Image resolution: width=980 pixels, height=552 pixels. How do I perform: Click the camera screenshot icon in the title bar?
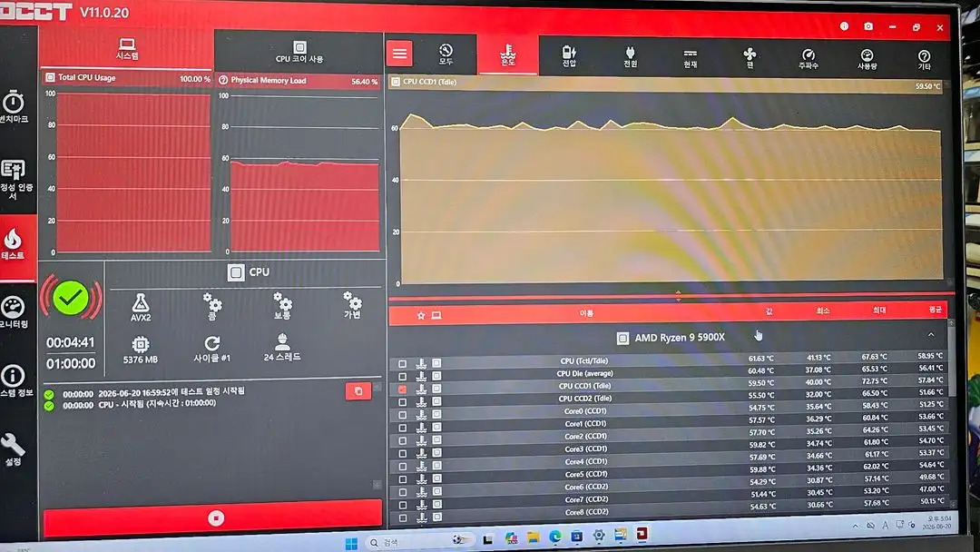tap(868, 26)
